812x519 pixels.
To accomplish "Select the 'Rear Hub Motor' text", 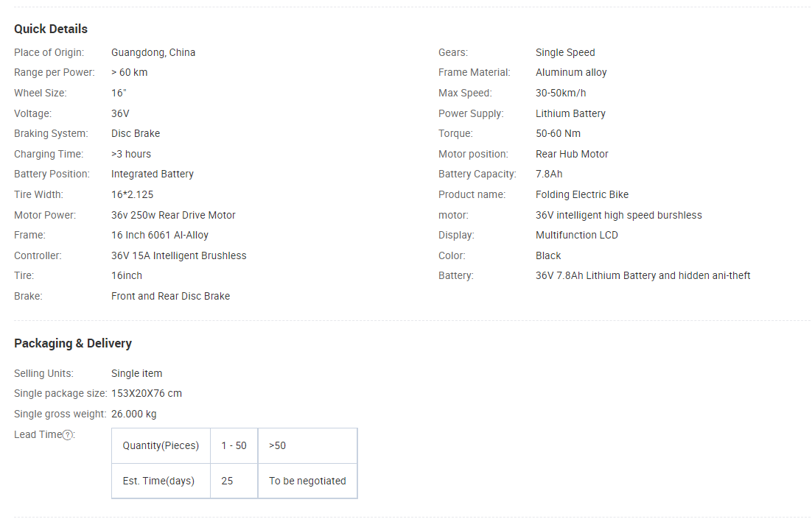I will (x=572, y=154).
